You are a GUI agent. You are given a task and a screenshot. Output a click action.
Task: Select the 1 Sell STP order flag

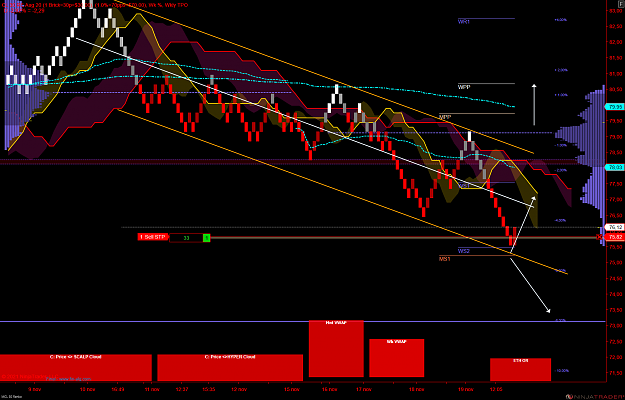coord(153,237)
